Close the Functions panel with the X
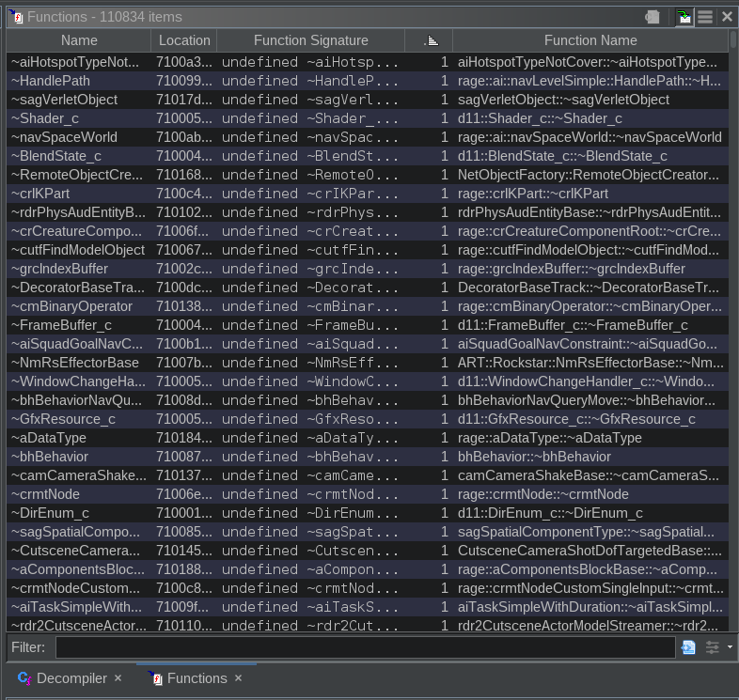 (727, 17)
